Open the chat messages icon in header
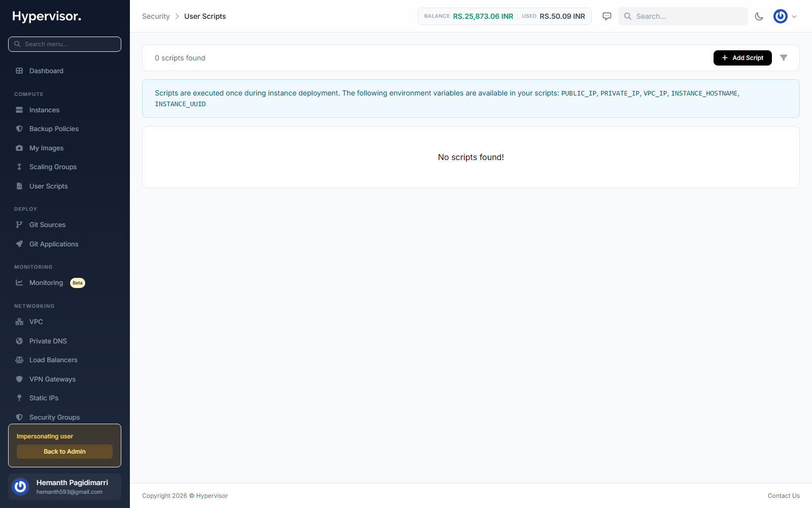Viewport: 812px width, 508px height. 607,16
